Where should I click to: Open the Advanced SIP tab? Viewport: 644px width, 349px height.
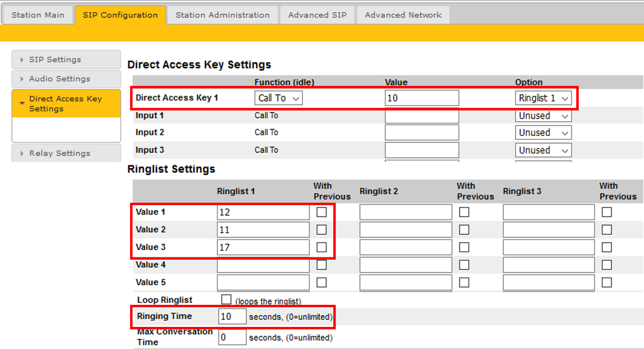(x=317, y=15)
